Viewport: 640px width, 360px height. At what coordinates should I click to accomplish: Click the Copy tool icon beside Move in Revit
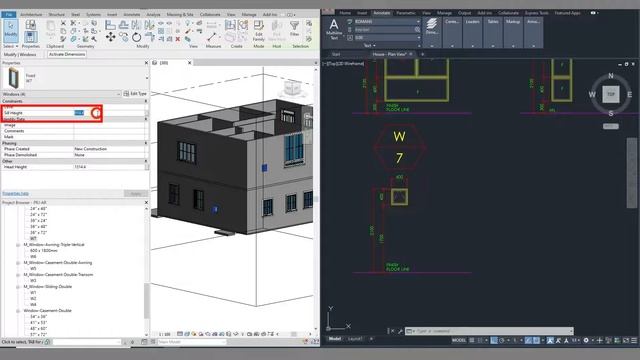[124, 38]
